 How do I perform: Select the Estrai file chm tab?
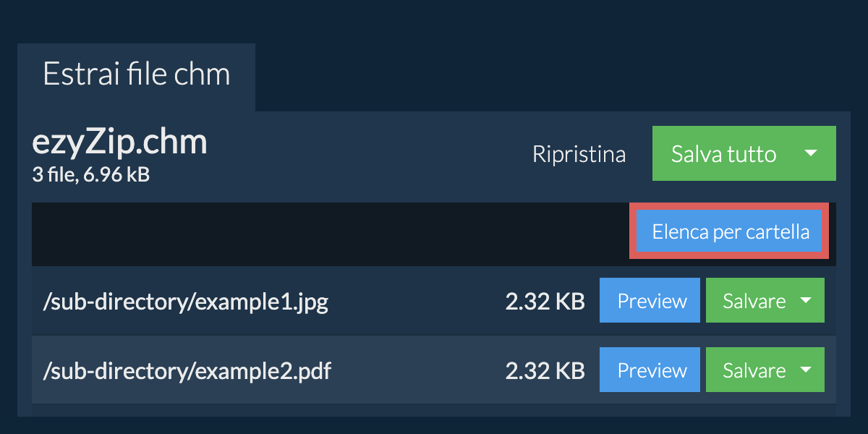click(x=136, y=75)
